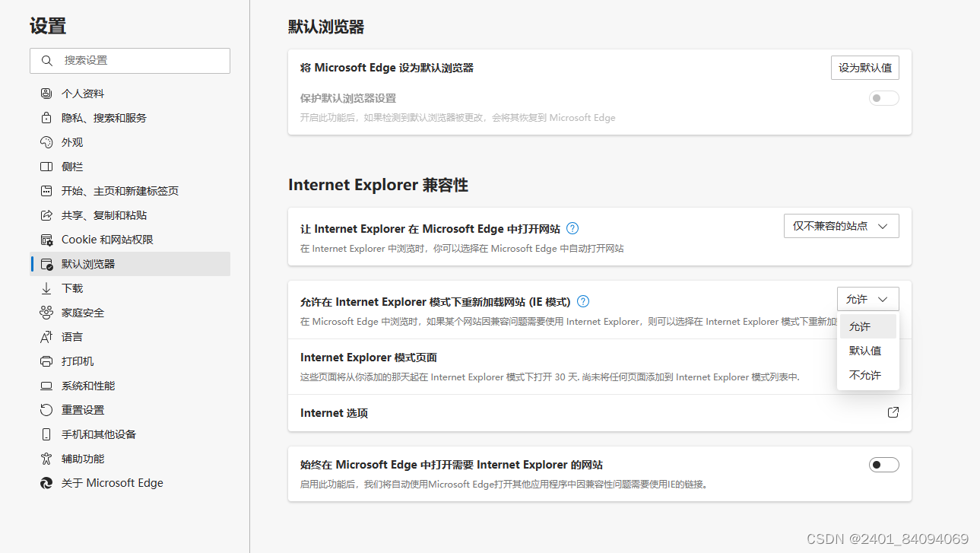Click the 语言 language icon
Screen dimensions: 980x553
[46, 337]
